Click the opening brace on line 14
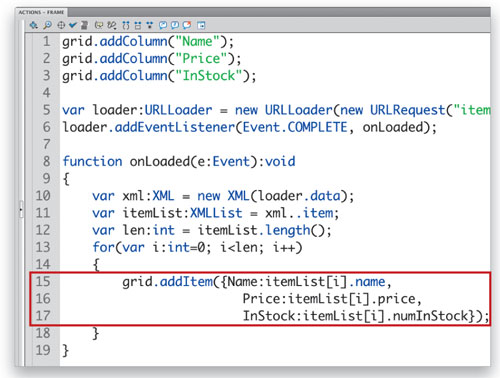This screenshot has width=500, height=378. coord(96,265)
